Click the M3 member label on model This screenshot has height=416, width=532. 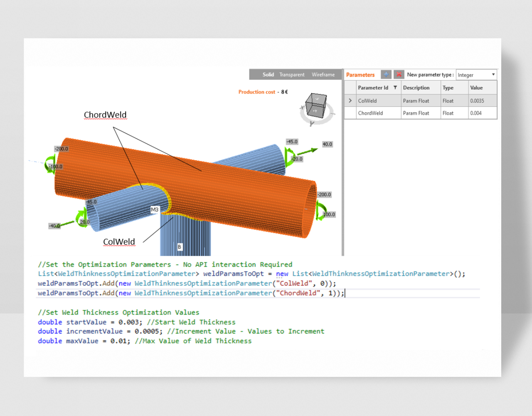tap(155, 210)
